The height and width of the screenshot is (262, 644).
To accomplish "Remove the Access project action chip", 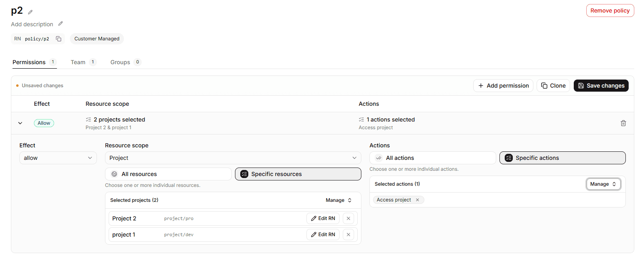I will 417,200.
